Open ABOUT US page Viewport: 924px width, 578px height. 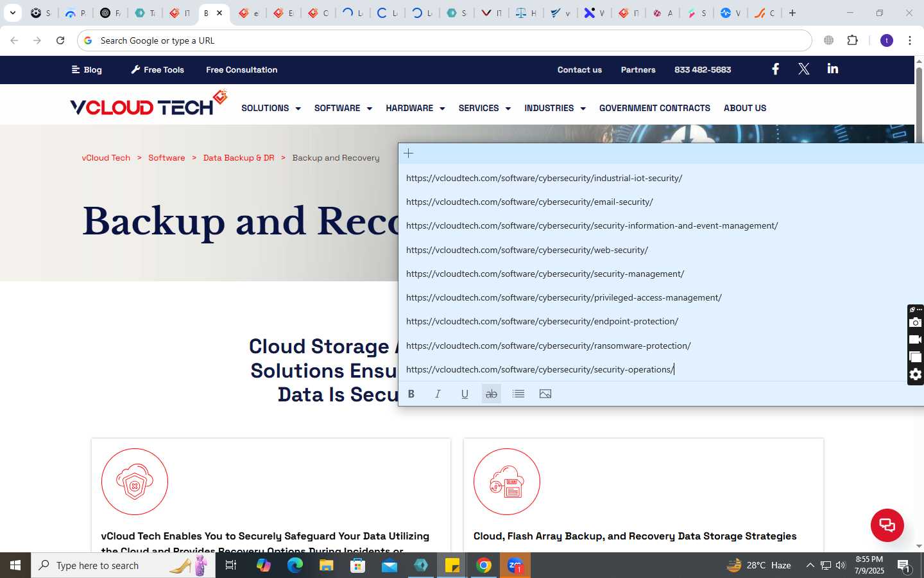point(745,108)
